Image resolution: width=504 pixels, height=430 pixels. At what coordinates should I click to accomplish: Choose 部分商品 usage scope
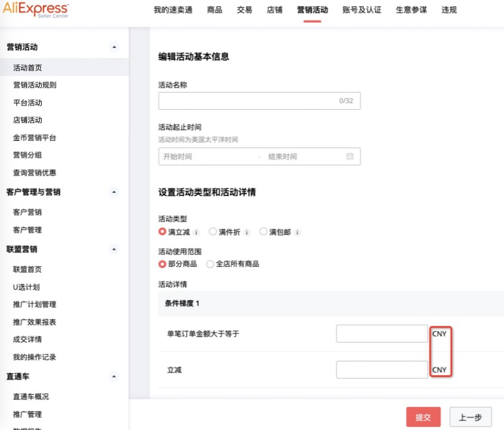point(163,264)
